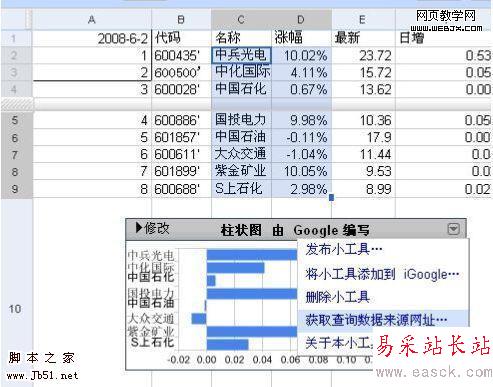Image resolution: width=493 pixels, height=387 pixels.
Task: Click cell with code 600435'
Action: tap(181, 55)
